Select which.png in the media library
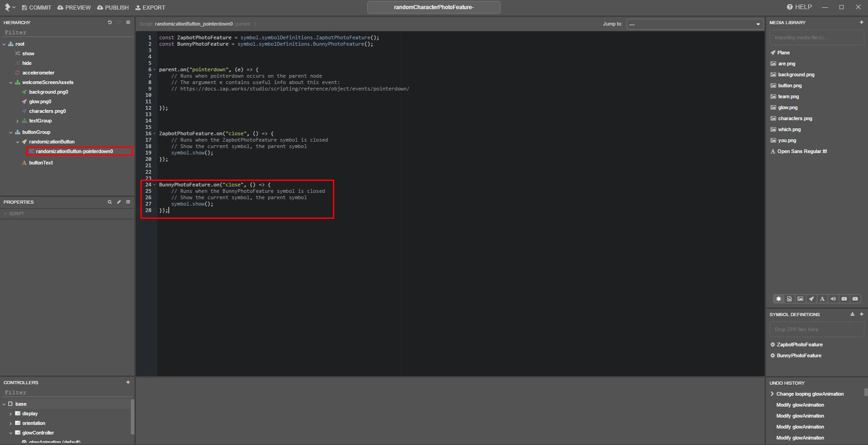 click(x=789, y=129)
